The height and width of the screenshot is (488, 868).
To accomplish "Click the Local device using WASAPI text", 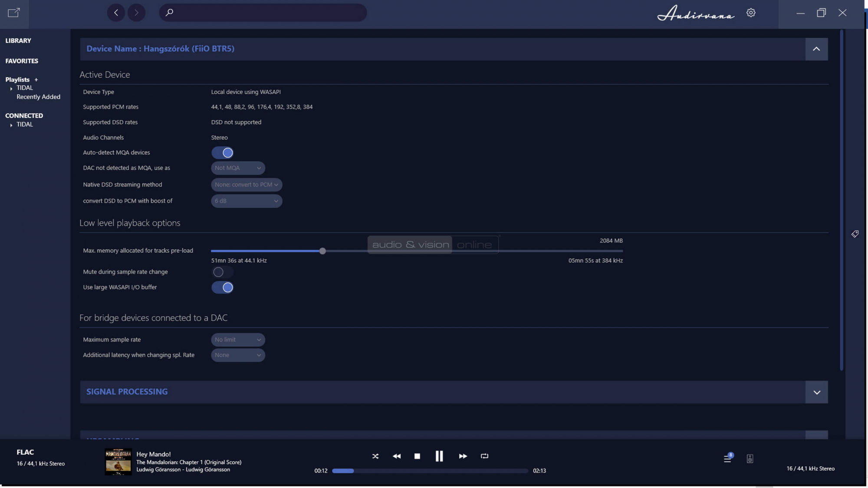I will 246,92.
